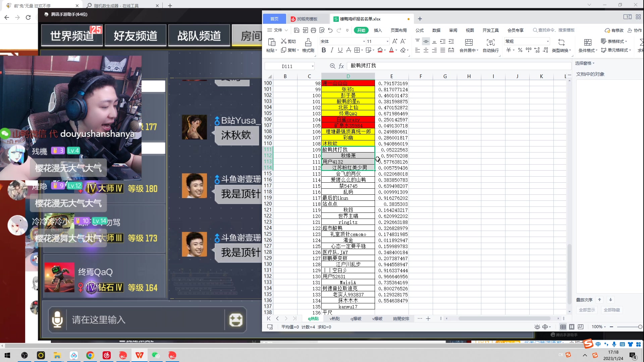Viewport: 644px width, 362px height.
Task: Align text right in cell
Action: tap(434, 50)
